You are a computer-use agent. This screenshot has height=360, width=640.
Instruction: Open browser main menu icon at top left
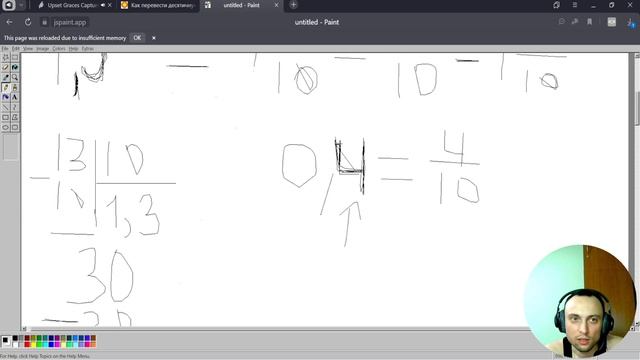[x=9, y=5]
